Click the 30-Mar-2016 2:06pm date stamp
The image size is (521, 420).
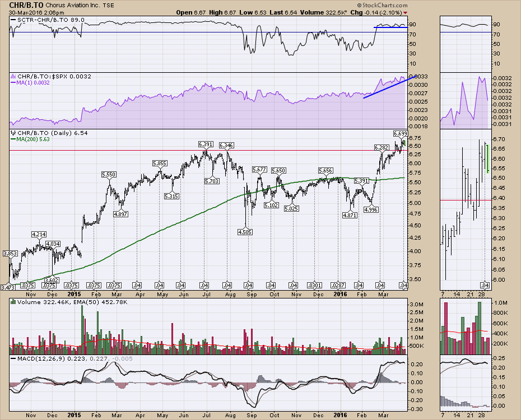click(36, 13)
